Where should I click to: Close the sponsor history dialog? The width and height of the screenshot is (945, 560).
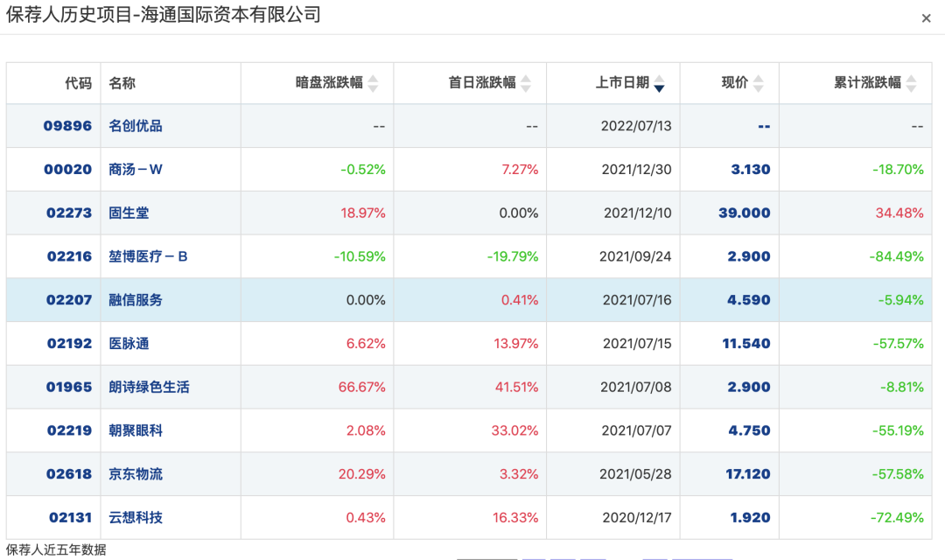coord(927,17)
